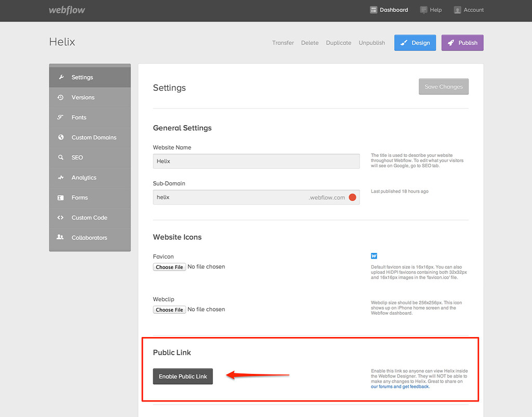Choose a file for the Webclip
Viewport: 532px width, 417px height.
pyautogui.click(x=169, y=310)
